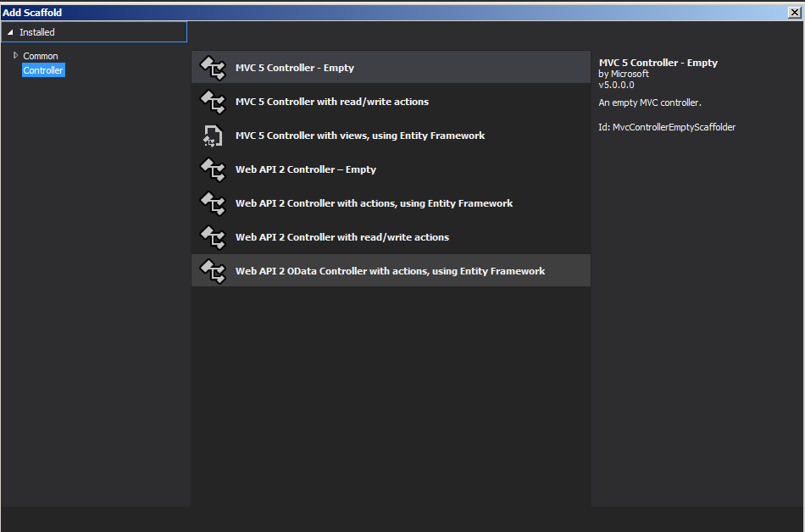Click icon for Web API 2 Entity Framework actions controller
The width and height of the screenshot is (805, 532).
click(212, 203)
